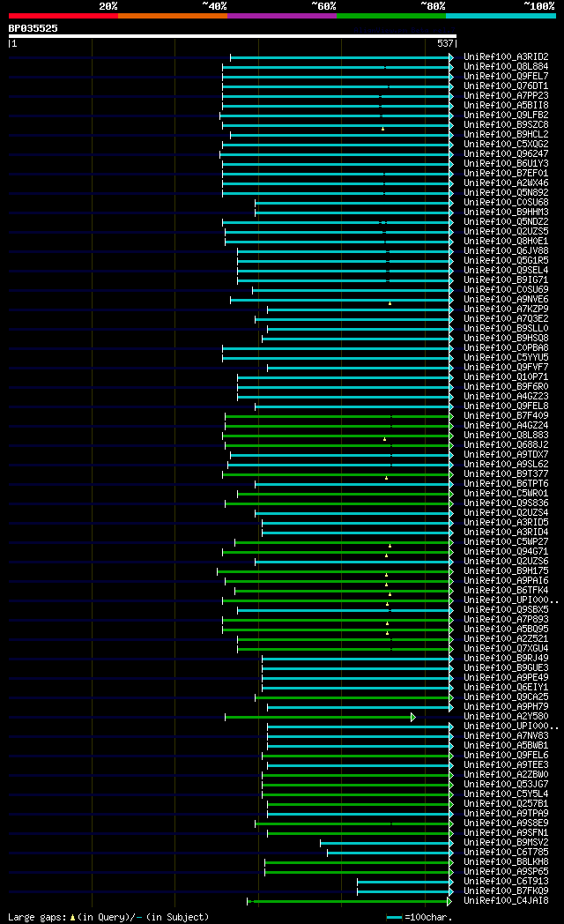Click the cyan alignment bar for UniRef100_C6T913
Image resolution: width=564 pixels, height=924 pixels.
point(404,883)
